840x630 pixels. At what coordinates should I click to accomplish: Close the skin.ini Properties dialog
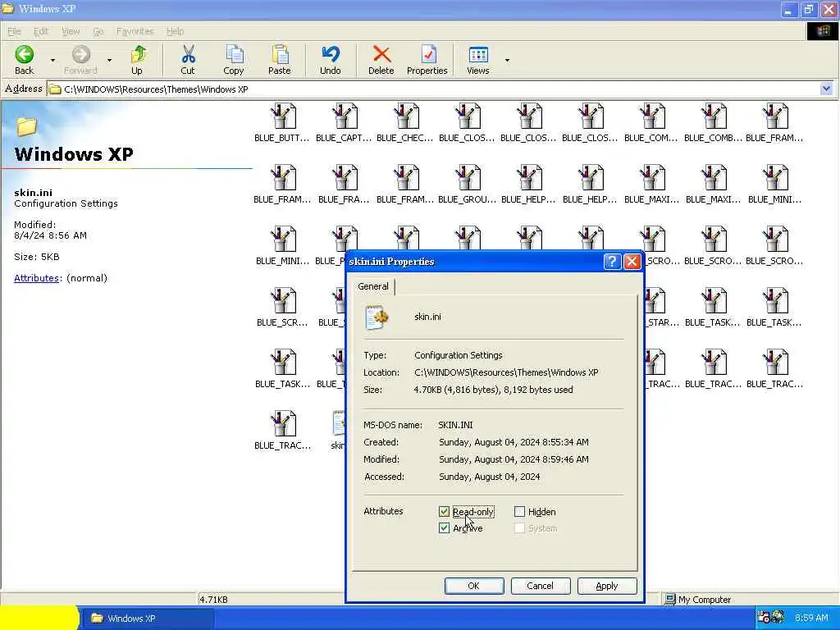[x=632, y=262]
